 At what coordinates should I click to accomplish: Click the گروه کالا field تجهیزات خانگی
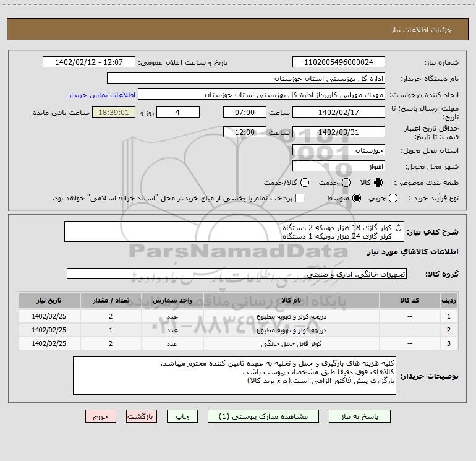pos(237,274)
